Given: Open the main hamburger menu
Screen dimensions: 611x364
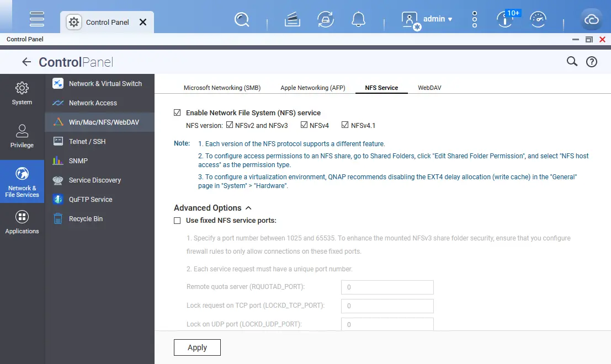Looking at the screenshot, I should tap(36, 19).
